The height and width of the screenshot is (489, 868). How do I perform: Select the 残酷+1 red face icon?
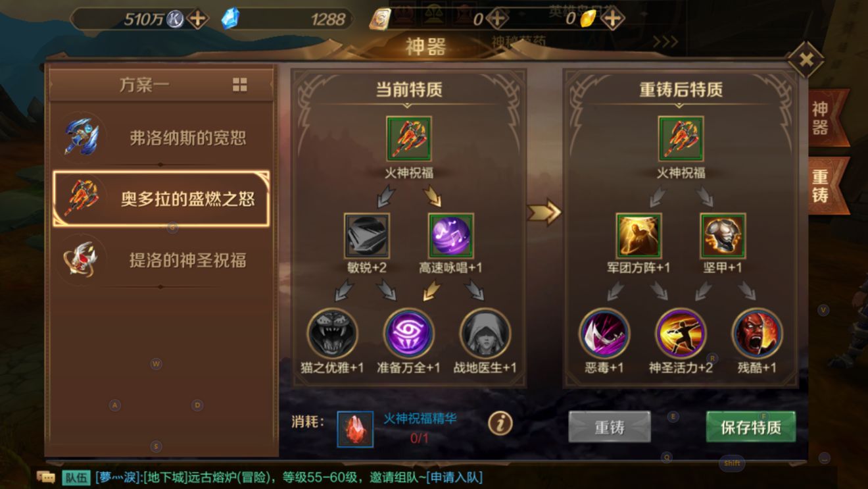[x=757, y=334]
